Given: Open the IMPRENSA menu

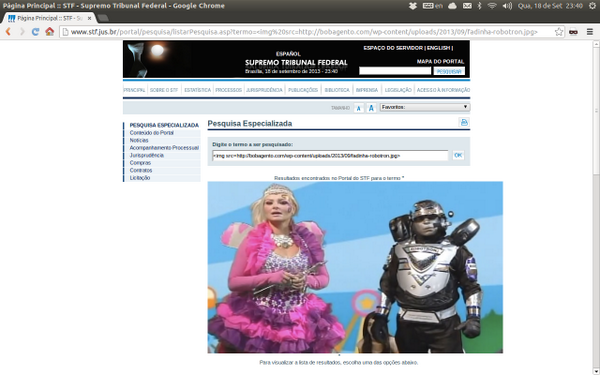Looking at the screenshot, I should coord(367,90).
